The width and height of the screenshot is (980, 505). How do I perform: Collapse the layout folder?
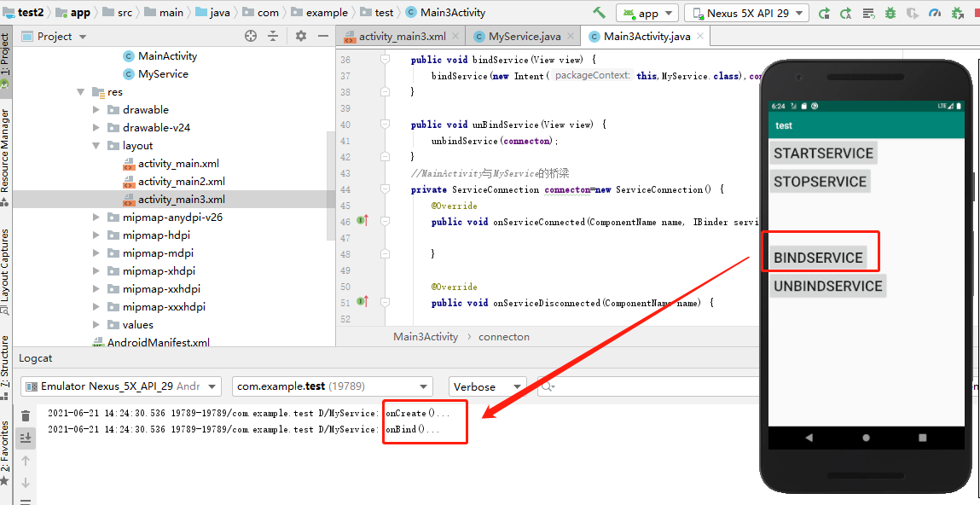point(96,146)
